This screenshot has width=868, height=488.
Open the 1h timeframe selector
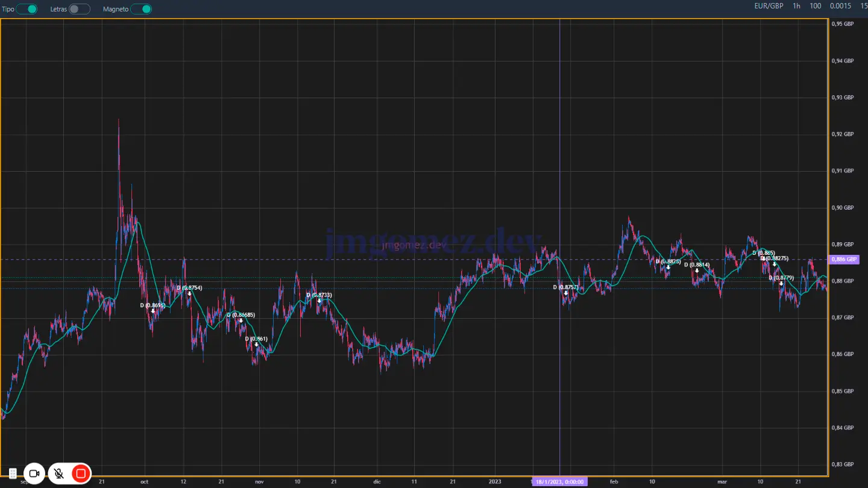click(796, 6)
